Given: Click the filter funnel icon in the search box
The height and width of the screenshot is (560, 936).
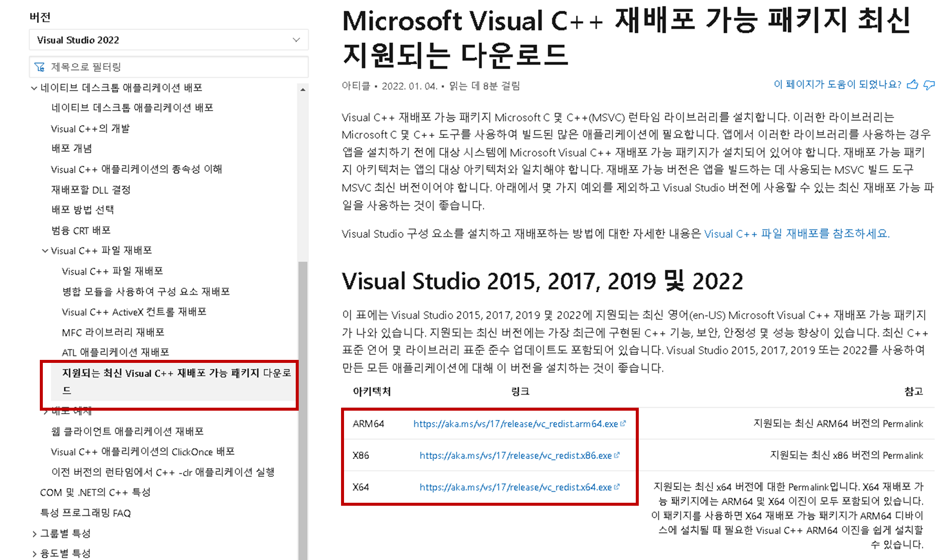Looking at the screenshot, I should coord(40,67).
